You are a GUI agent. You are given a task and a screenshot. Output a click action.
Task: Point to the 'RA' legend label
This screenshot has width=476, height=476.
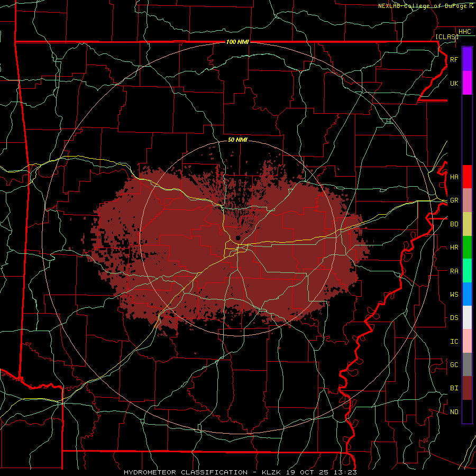[x=454, y=271]
